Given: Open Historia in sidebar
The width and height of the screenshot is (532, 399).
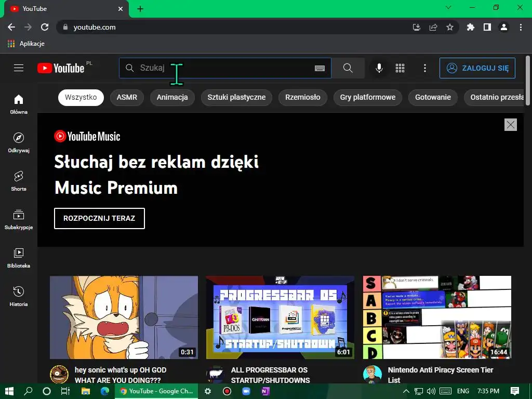Looking at the screenshot, I should point(19,296).
